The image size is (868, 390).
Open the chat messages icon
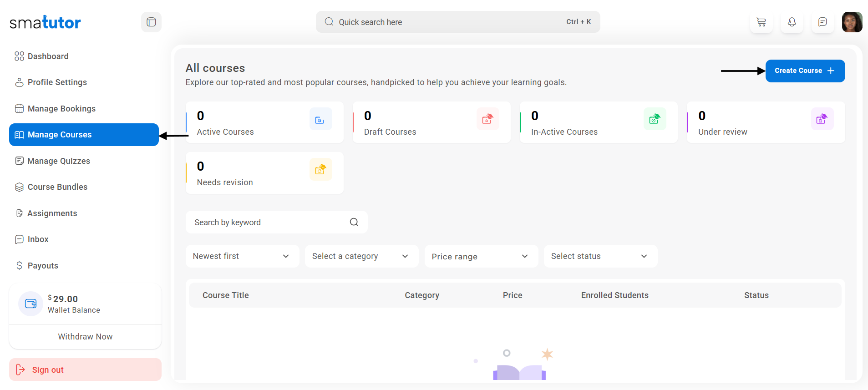click(x=822, y=22)
